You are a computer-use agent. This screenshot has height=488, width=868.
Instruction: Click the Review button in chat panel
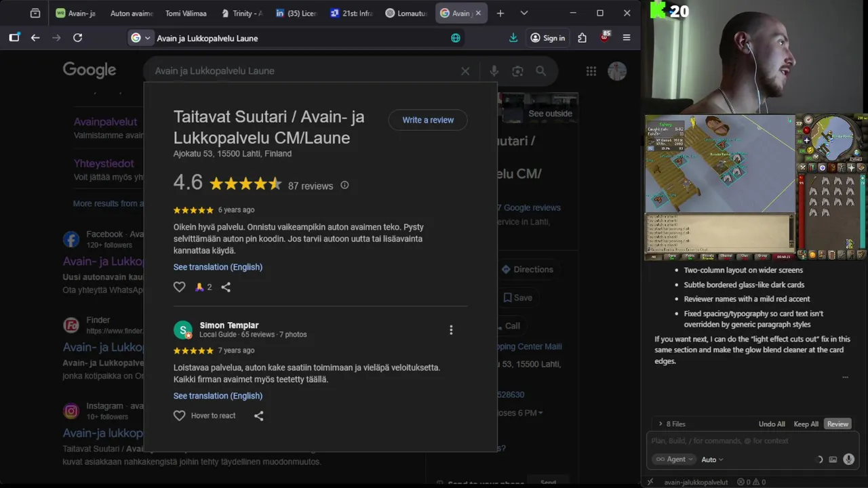point(837,424)
